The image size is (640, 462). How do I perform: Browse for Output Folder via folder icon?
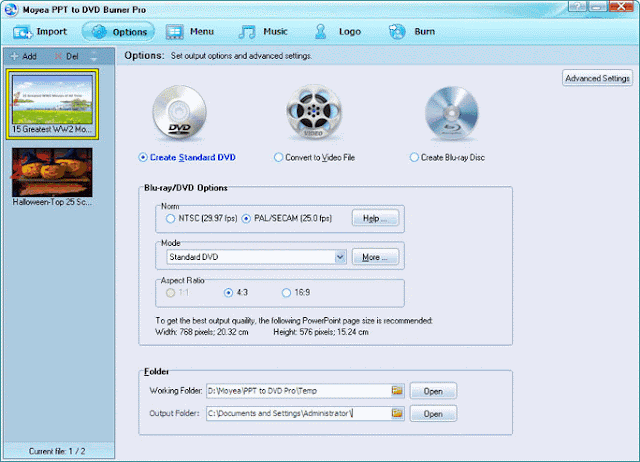click(x=397, y=413)
